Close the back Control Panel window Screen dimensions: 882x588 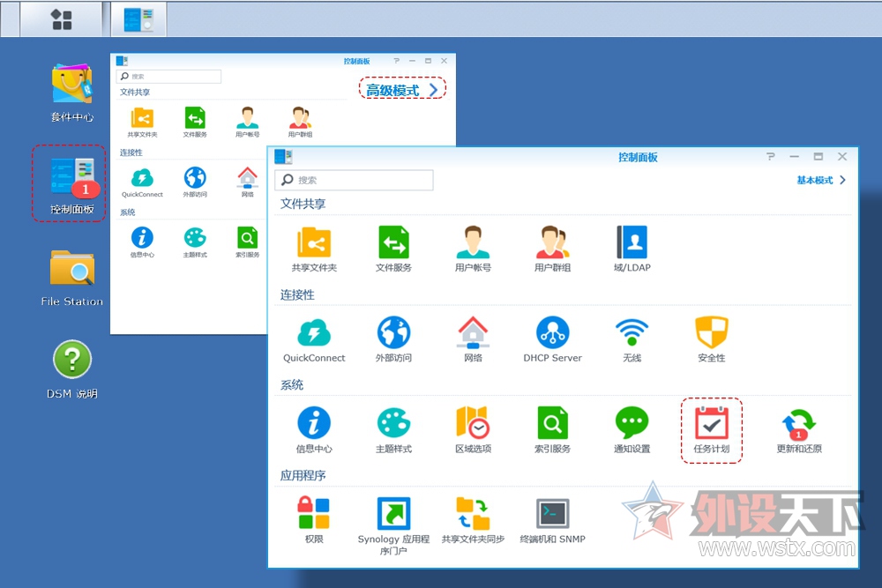click(x=444, y=60)
